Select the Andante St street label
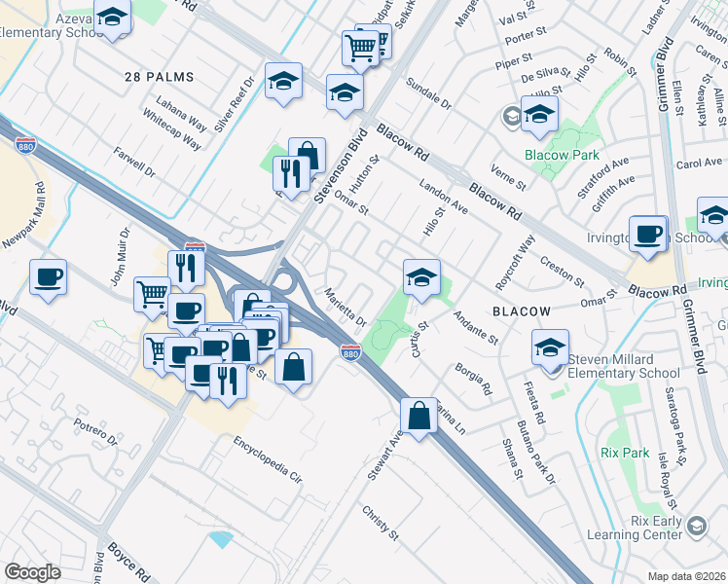Image resolution: width=728 pixels, height=584 pixels. point(476,328)
